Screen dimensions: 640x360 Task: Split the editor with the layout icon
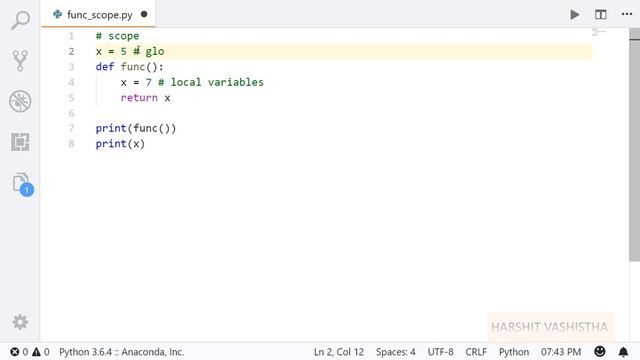(600, 15)
